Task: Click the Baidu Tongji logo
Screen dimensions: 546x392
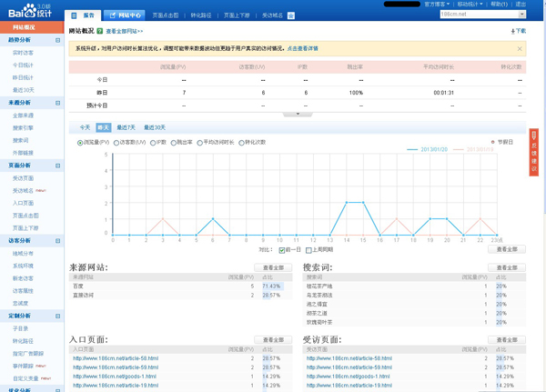Action: click(x=32, y=12)
